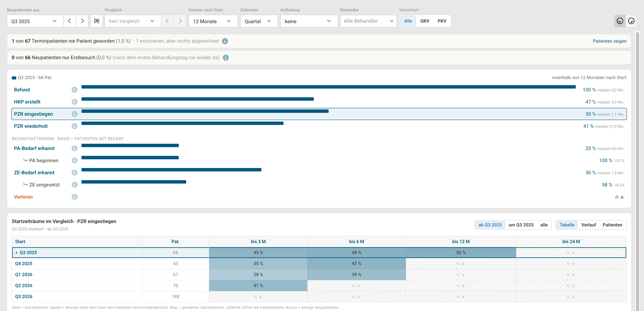Open info icon beside Befund
Viewport: 644px width, 311px height.
click(x=74, y=90)
